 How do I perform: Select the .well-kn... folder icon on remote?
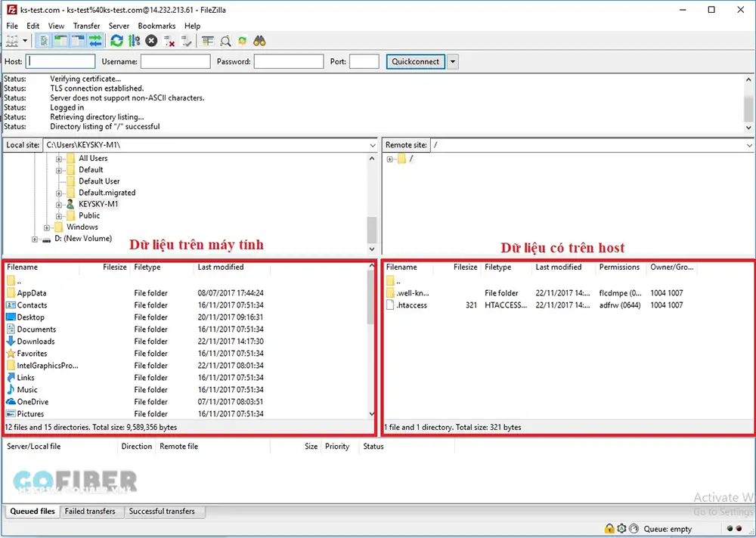coord(390,293)
